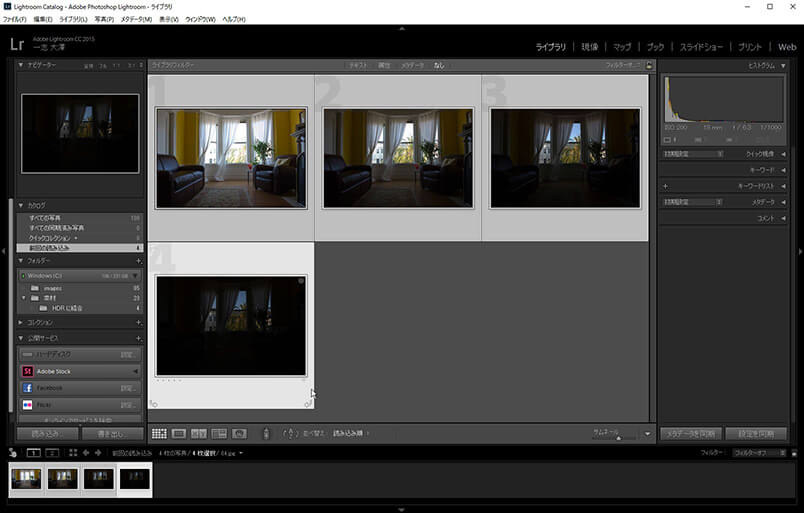Click the Flickr service icon
The height and width of the screenshot is (513, 804).
pyautogui.click(x=28, y=405)
